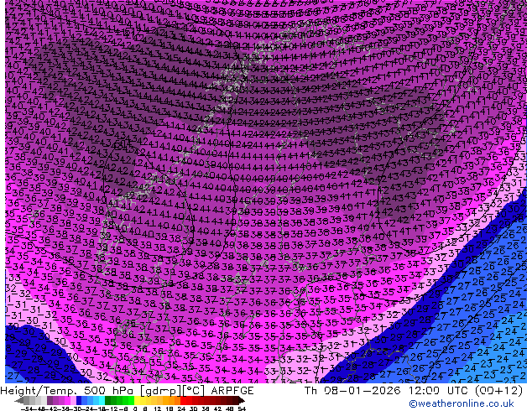
Task: Pick the yellow legend swatch above 0
Action: [x=137, y=401]
